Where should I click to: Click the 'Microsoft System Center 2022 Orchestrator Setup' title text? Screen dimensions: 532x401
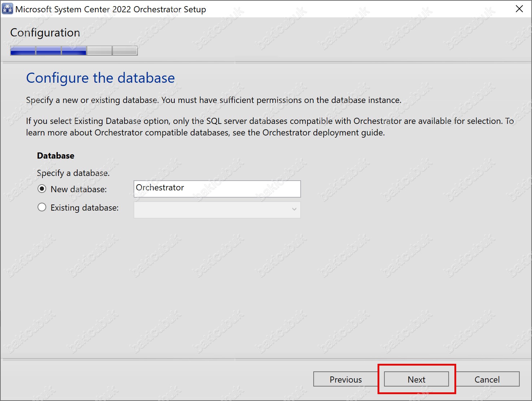[x=110, y=9]
